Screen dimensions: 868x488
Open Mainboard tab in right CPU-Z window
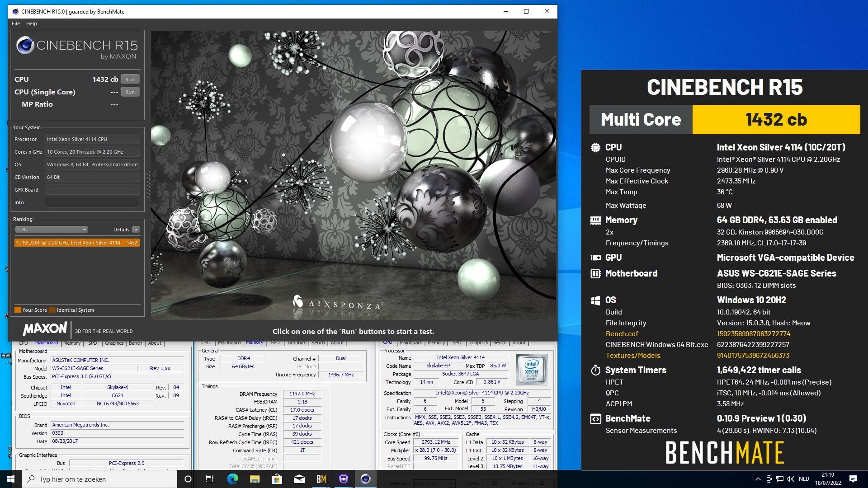pos(411,343)
